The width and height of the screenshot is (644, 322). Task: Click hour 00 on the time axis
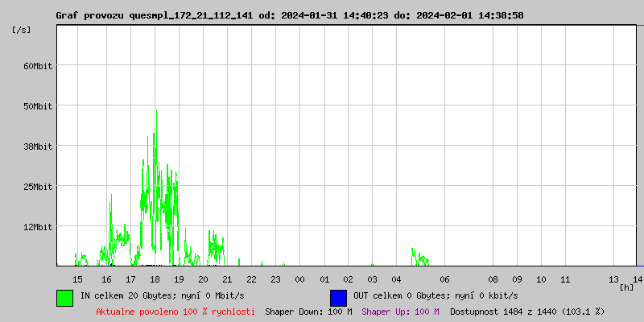(x=299, y=279)
